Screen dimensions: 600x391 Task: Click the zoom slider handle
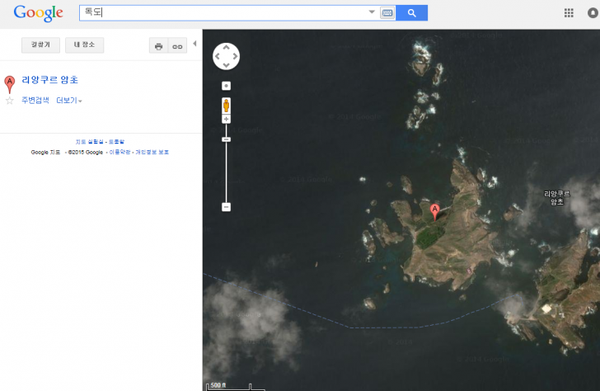(226, 140)
